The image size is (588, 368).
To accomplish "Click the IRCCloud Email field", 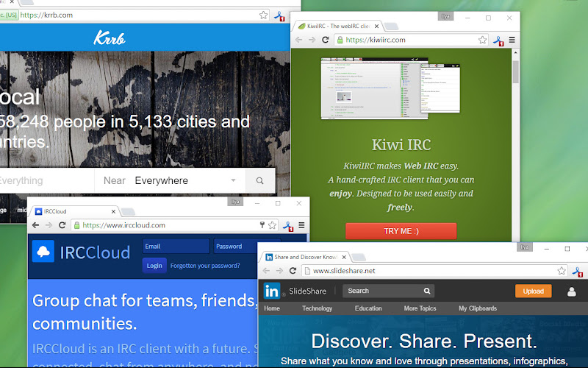I will pos(176,247).
